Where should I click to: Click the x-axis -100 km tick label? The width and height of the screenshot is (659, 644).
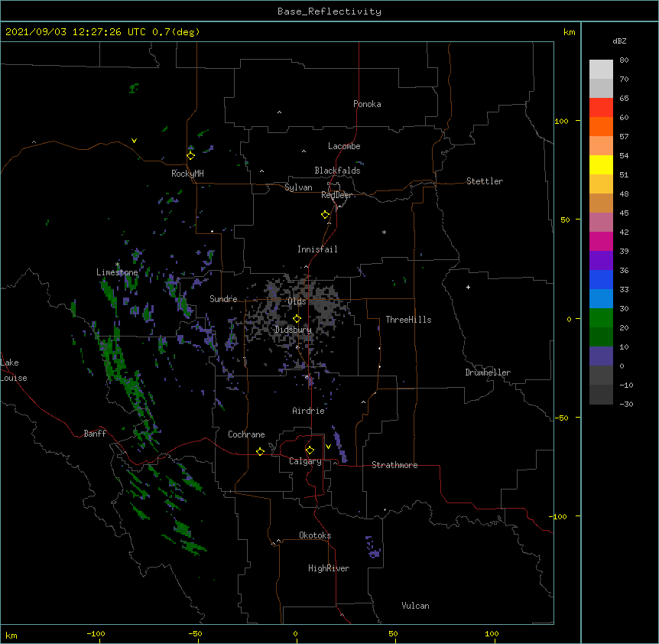click(96, 633)
